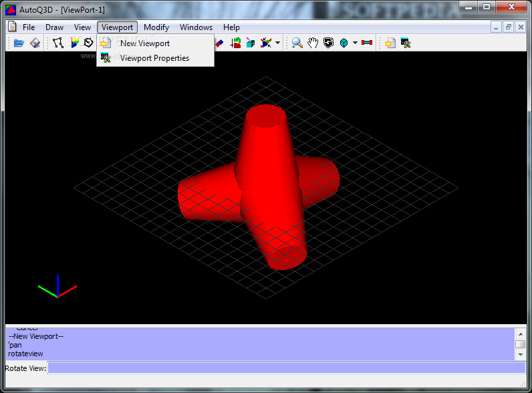Open dropdown arrow beside cube view icon
This screenshot has height=393, width=532.
point(356,43)
